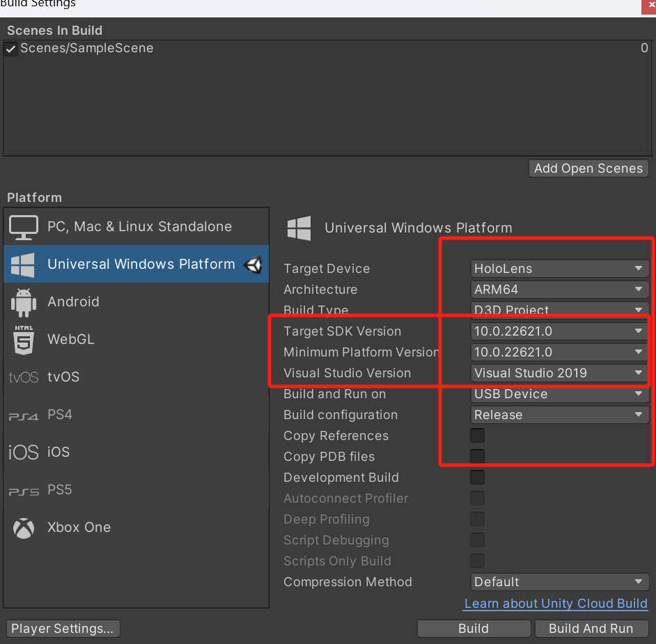The width and height of the screenshot is (656, 644).
Task: Open the Build Type dropdown showing D3D Project
Action: coord(559,310)
